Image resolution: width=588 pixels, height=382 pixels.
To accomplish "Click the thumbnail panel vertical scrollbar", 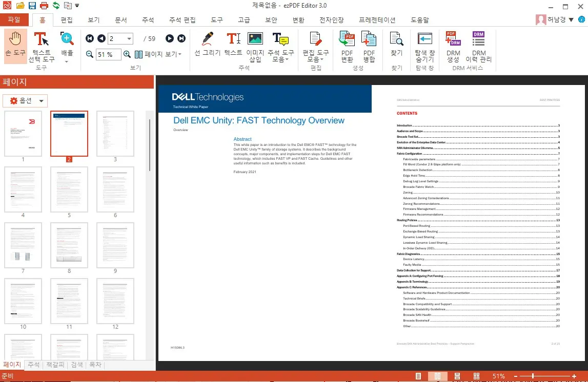I will 150,145.
